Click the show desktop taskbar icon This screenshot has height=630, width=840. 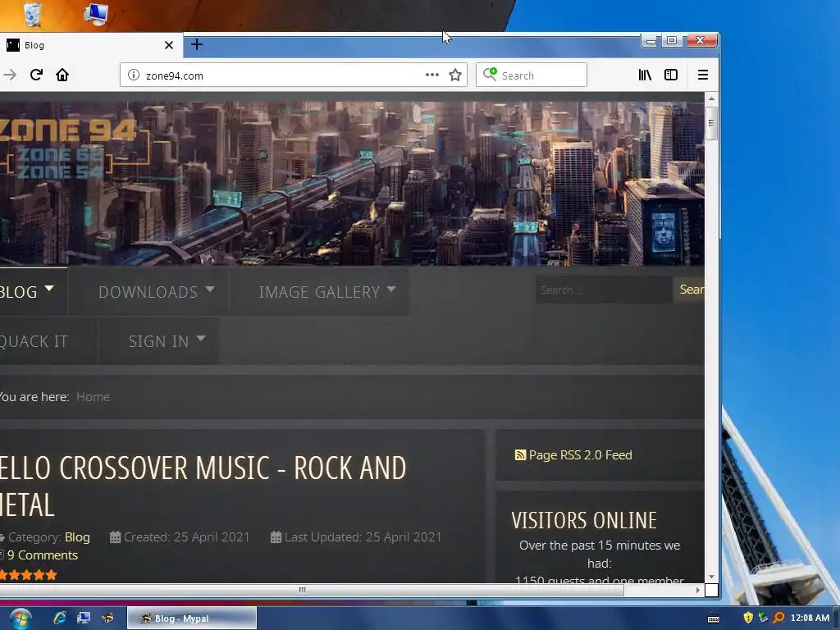coord(84,618)
